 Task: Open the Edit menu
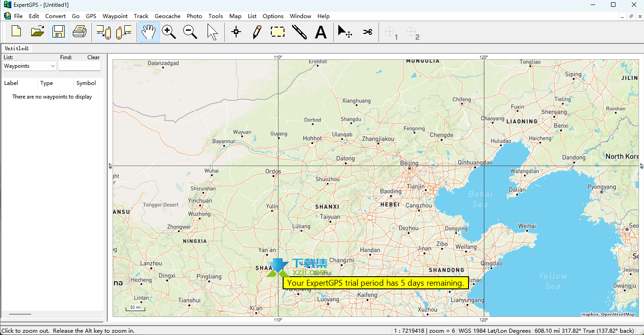[x=34, y=16]
